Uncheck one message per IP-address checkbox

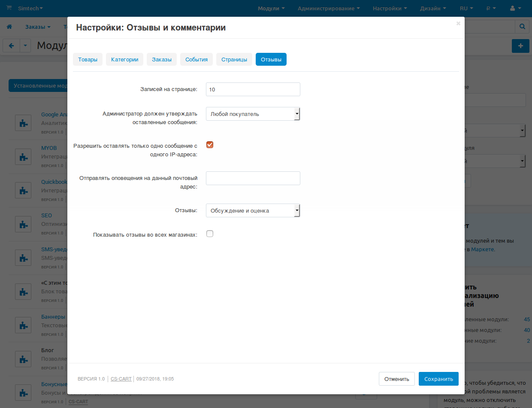click(210, 145)
